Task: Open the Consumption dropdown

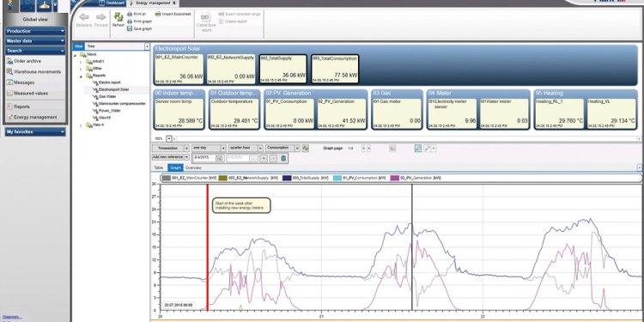Action: [x=296, y=149]
